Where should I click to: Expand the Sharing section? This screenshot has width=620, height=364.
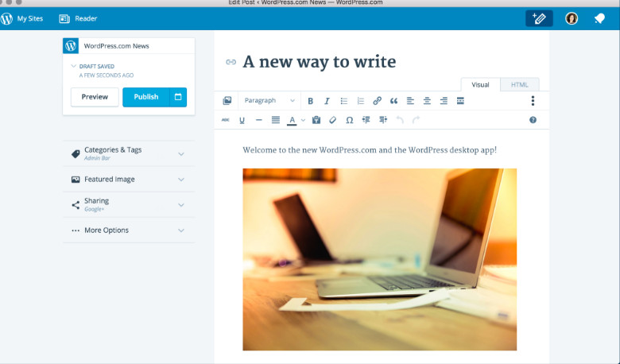coord(129,205)
